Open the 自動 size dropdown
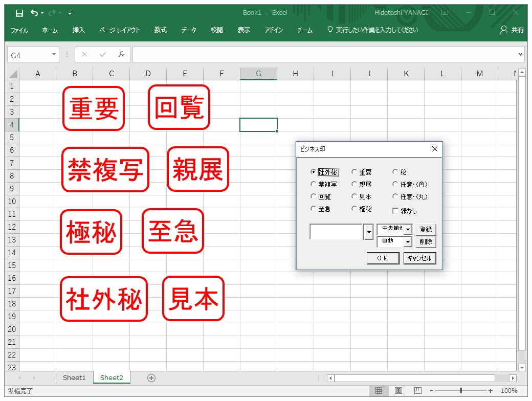The height and width of the screenshot is (401, 532). [x=408, y=242]
